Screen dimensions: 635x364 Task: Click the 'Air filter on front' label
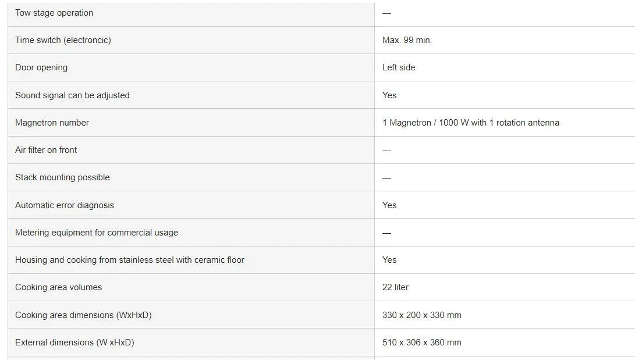pos(46,150)
